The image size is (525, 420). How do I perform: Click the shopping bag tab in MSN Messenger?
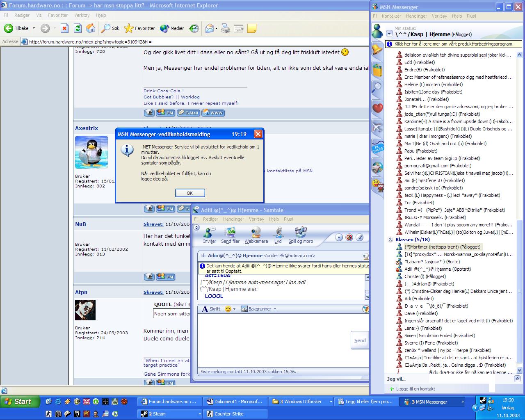377,68
